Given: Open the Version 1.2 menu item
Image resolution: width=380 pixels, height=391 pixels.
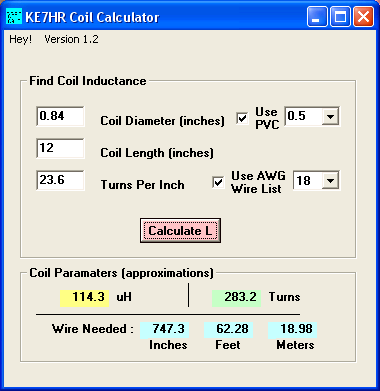Looking at the screenshot, I should tap(71, 39).
